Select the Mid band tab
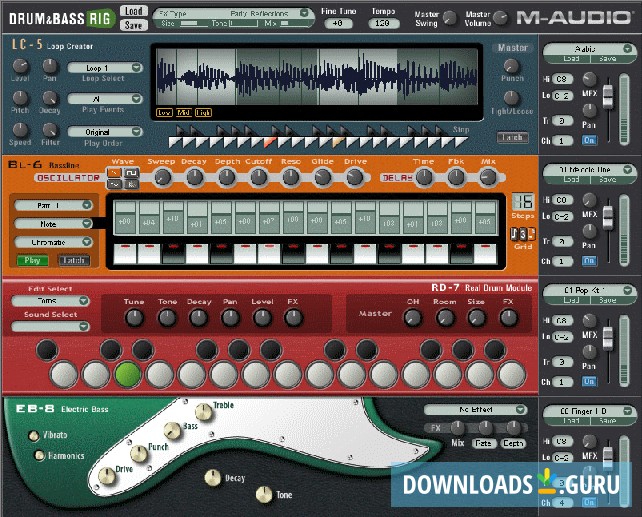Screen dimensions: 642x517 (184, 113)
